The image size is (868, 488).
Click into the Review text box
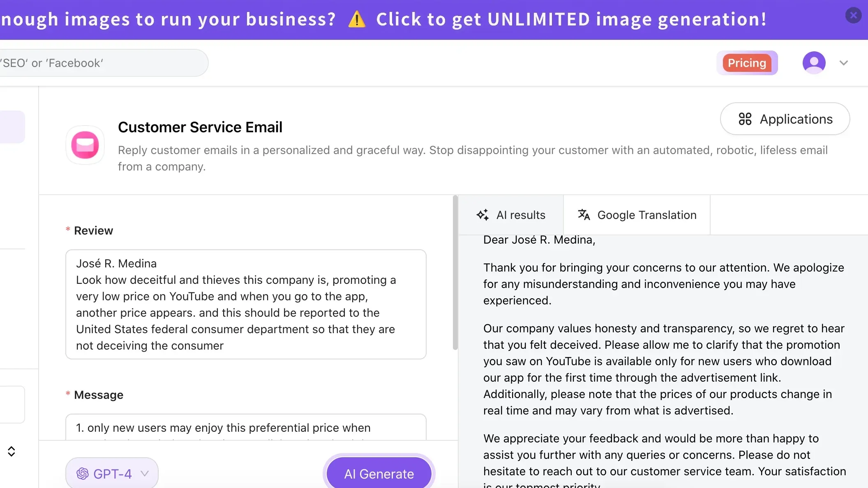[x=246, y=304]
